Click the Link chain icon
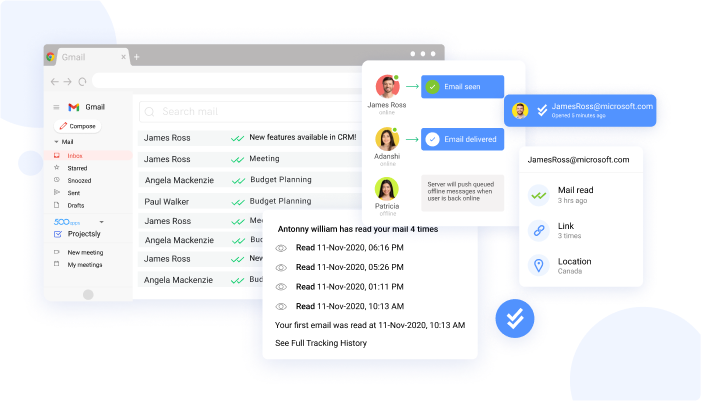The image size is (701, 401). point(539,230)
